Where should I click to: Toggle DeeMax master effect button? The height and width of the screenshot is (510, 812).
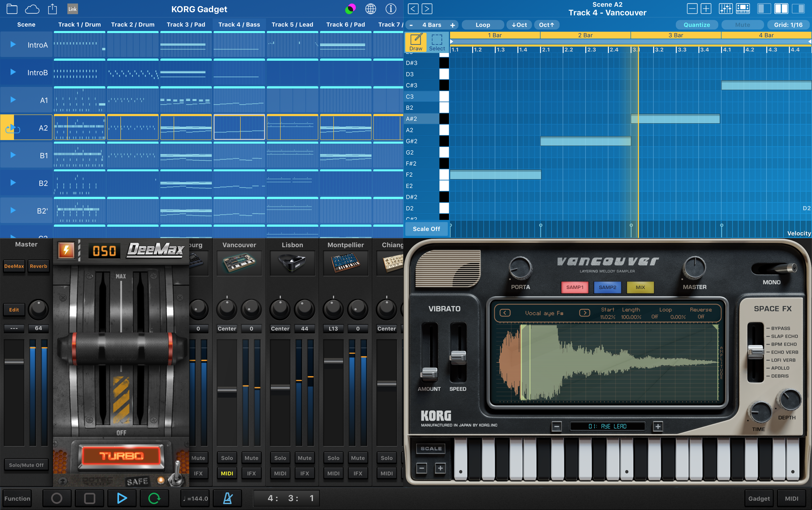[14, 266]
